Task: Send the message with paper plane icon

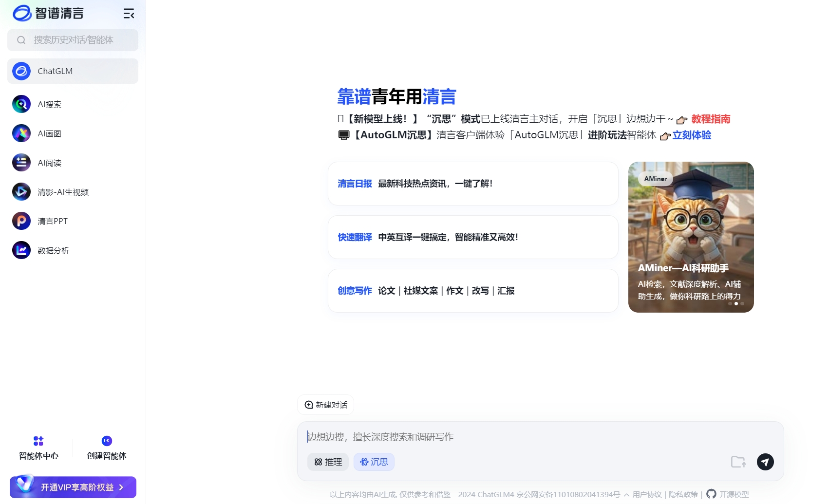Action: (765, 462)
